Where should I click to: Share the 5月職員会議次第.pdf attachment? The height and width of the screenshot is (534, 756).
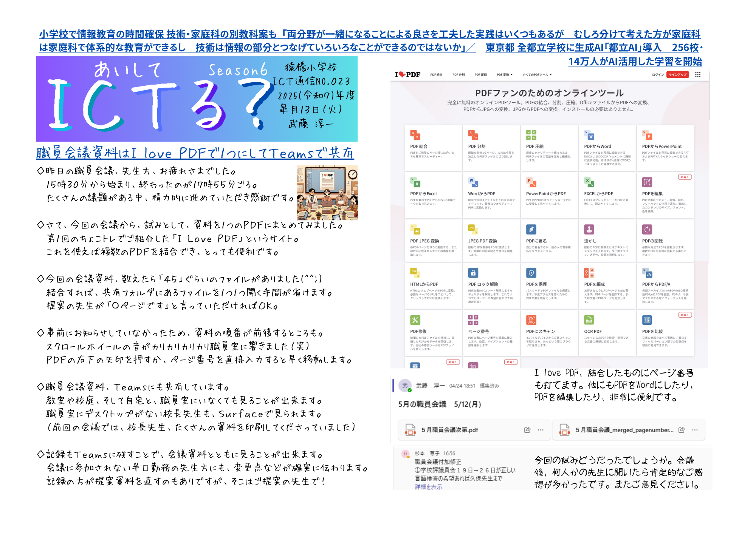[527, 430]
